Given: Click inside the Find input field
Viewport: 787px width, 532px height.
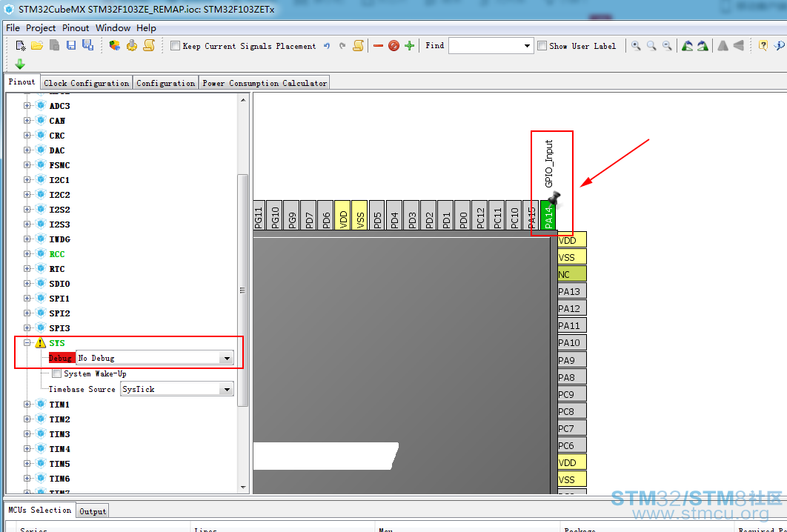Looking at the screenshot, I should (485, 46).
